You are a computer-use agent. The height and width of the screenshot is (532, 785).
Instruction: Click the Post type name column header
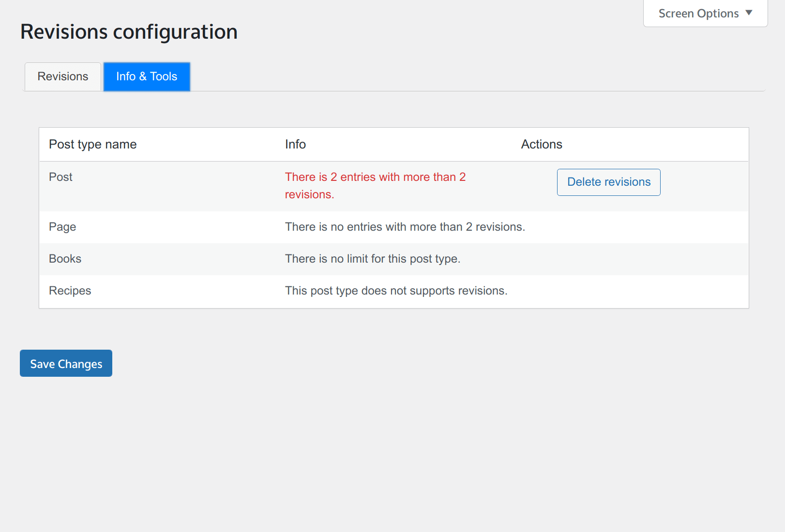pos(93,145)
